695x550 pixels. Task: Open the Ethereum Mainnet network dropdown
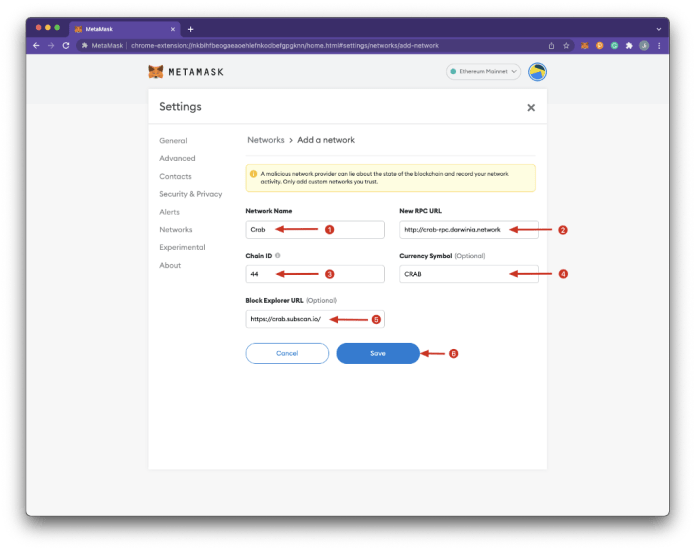(483, 71)
